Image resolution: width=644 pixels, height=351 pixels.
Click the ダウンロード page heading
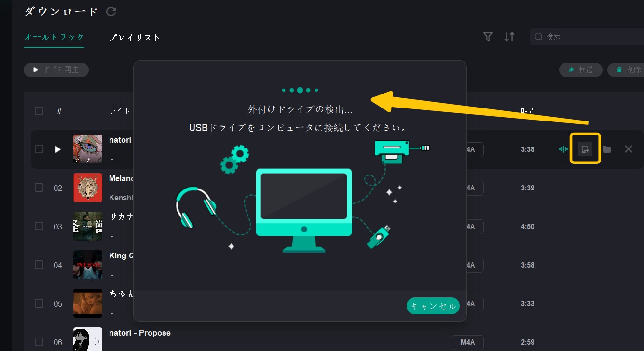(61, 12)
